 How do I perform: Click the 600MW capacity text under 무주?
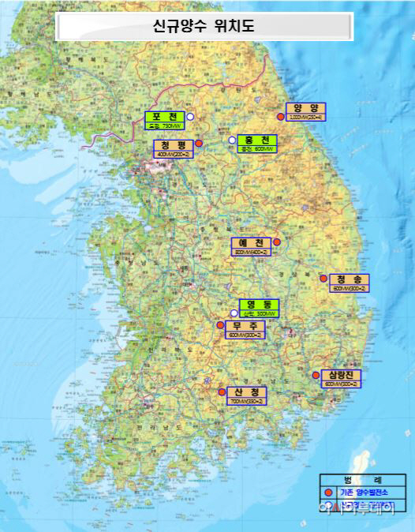coord(245,335)
